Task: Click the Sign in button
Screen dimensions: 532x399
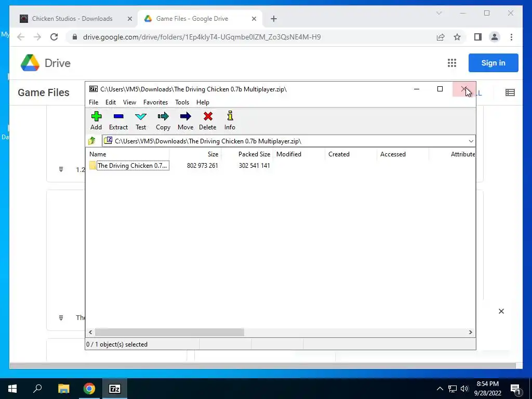Action: click(494, 63)
